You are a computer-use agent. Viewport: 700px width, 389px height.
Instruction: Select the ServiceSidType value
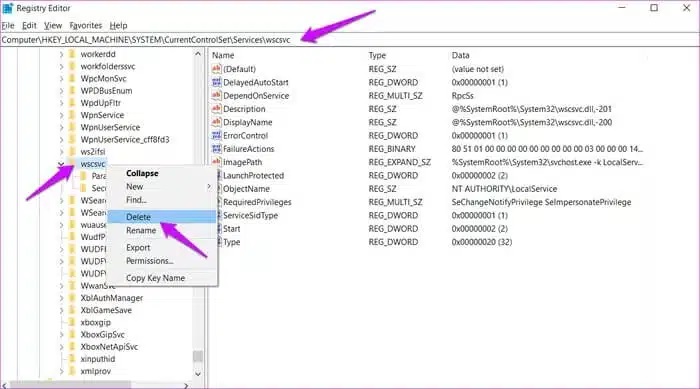click(x=250, y=215)
